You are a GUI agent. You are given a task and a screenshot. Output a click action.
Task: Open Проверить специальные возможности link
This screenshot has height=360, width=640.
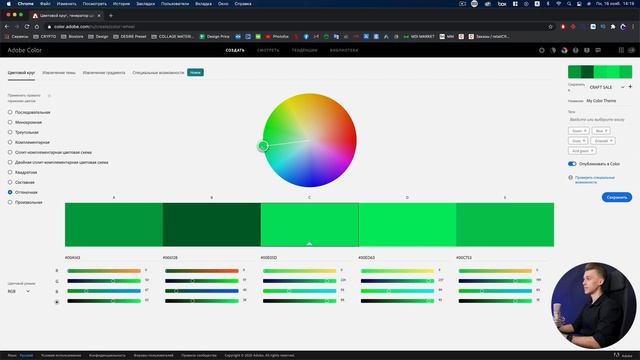tap(595, 180)
